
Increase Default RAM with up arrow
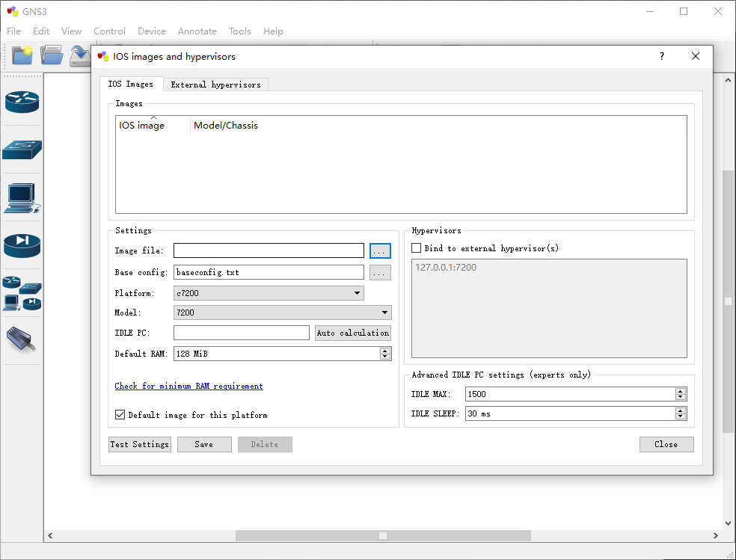point(385,351)
